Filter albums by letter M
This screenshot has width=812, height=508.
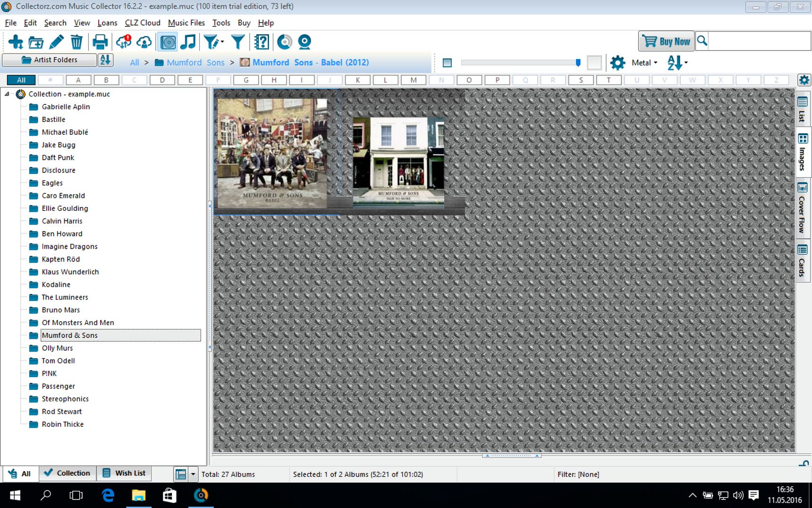(414, 80)
